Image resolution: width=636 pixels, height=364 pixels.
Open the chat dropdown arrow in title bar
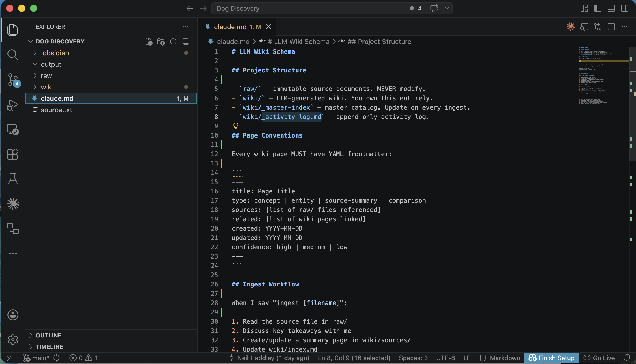(x=447, y=8)
